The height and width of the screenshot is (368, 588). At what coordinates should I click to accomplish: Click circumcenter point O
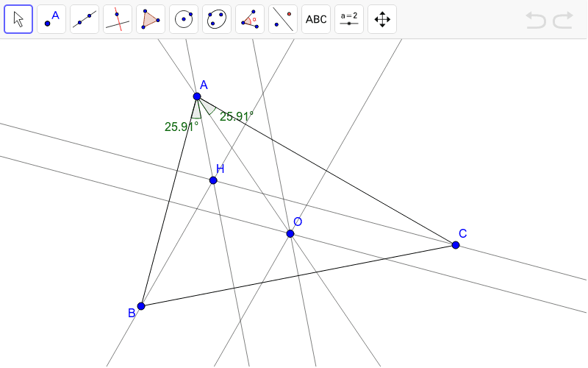coord(290,233)
